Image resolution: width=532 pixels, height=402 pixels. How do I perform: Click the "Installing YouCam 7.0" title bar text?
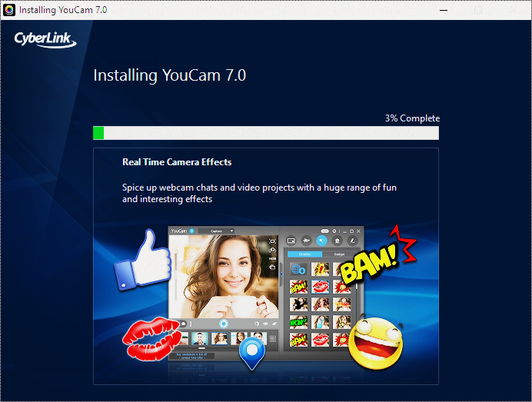63,10
